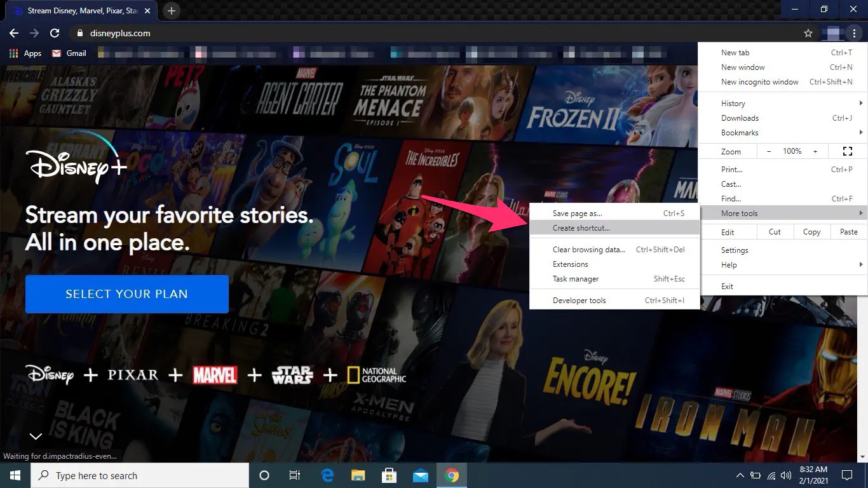Open Task manager from the submenu

[x=614, y=279]
